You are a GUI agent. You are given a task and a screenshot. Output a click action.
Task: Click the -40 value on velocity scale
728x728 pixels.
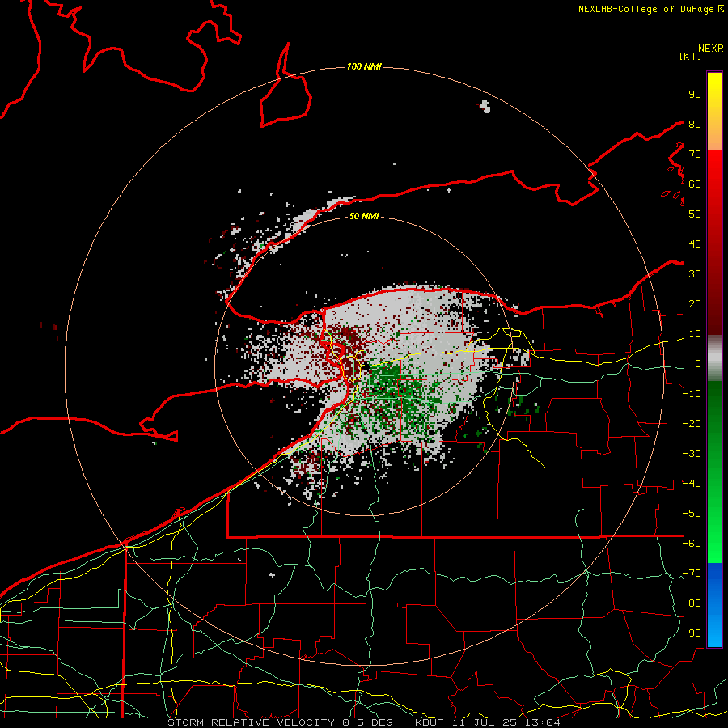(x=692, y=484)
